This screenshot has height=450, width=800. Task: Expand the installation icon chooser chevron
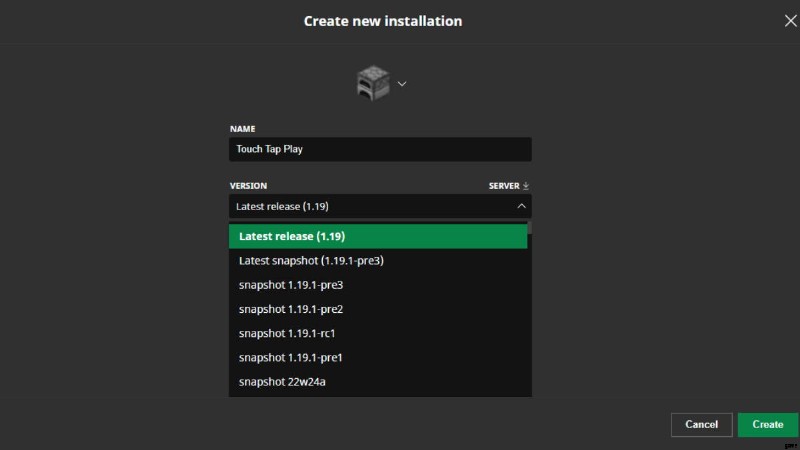402,84
